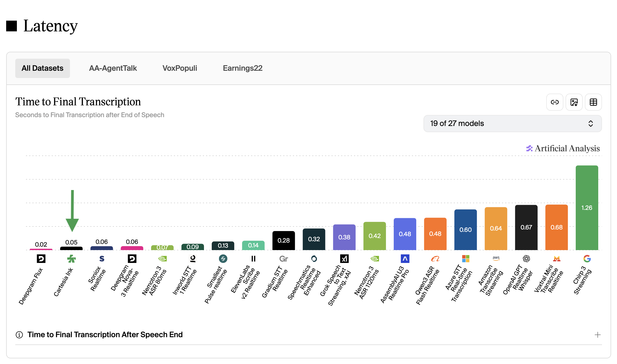Click the Artificial Analysis watermark link
Viewport: 617px width, 364px height.
563,148
